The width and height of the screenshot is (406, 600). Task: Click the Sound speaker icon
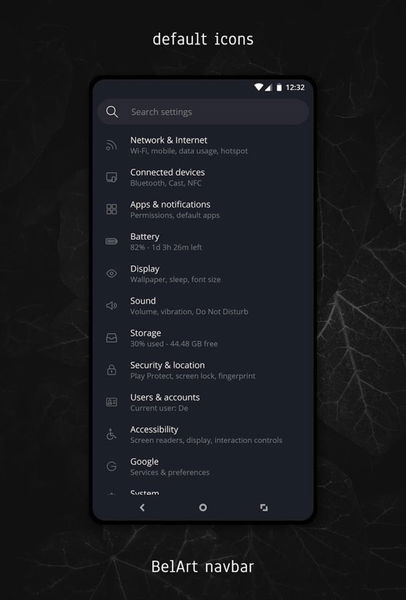(111, 306)
